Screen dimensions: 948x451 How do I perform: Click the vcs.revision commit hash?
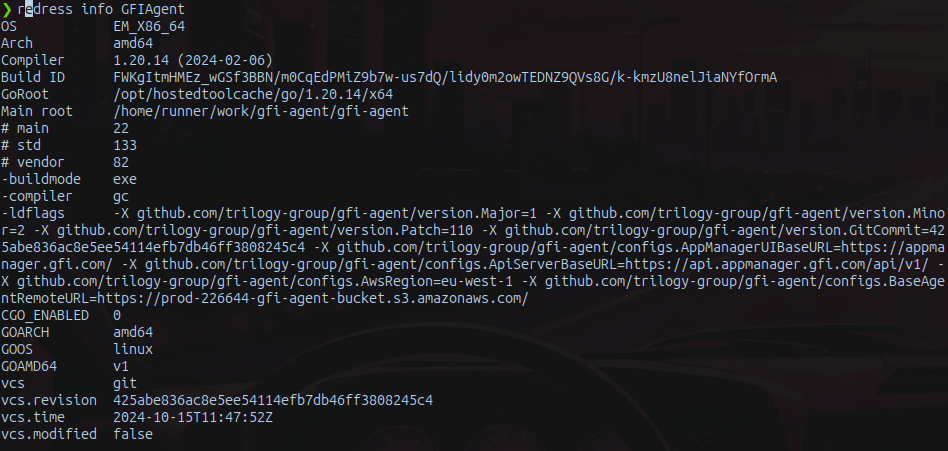point(273,400)
